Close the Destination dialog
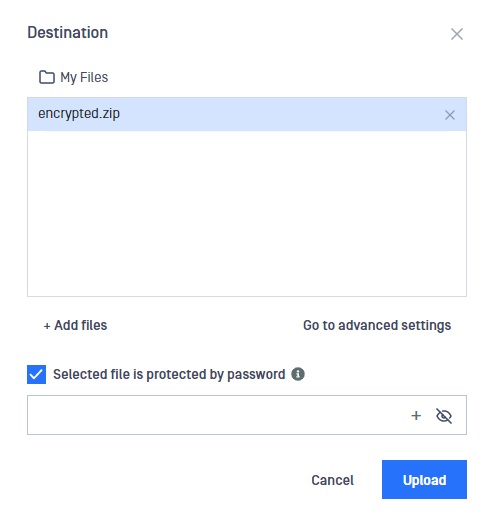The image size is (494, 517). click(457, 34)
